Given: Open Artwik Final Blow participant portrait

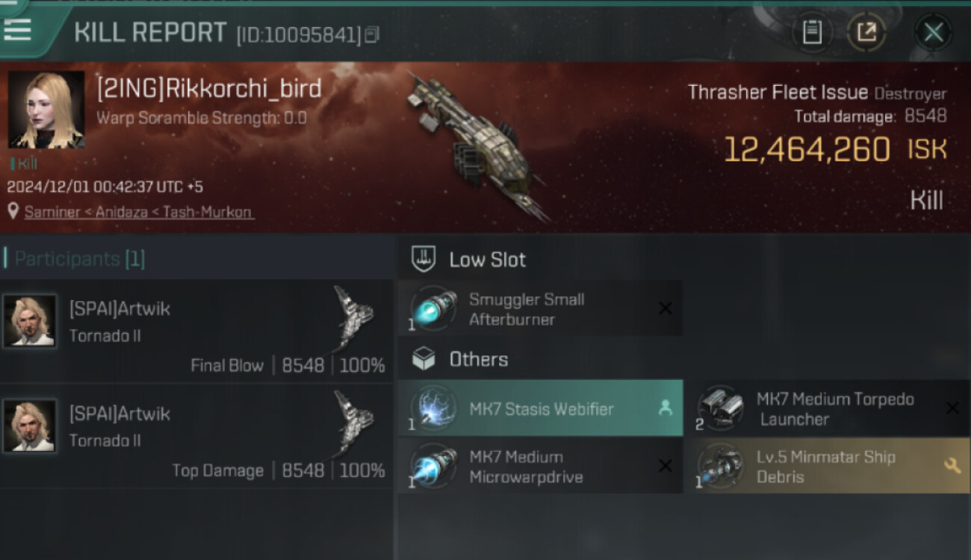Looking at the screenshot, I should coord(30,321).
